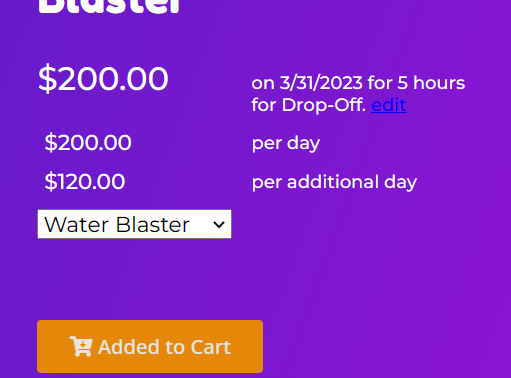
Task: Click the partially visible Blaster heading
Action: tap(109, 7)
